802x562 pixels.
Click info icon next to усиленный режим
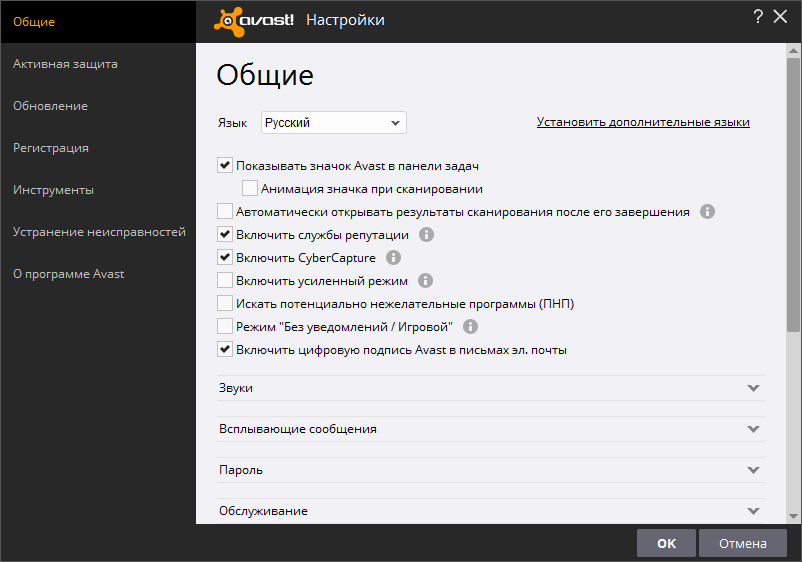click(x=425, y=281)
